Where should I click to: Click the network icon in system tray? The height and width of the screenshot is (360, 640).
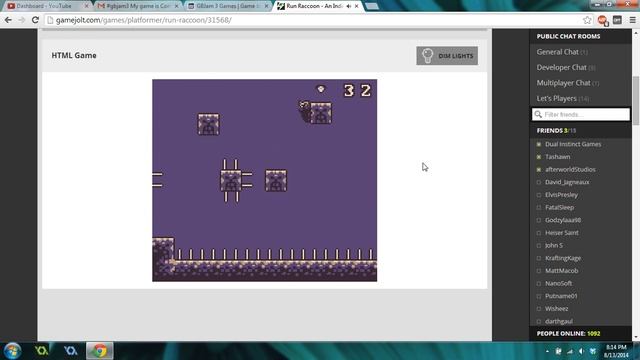[x=570, y=351]
